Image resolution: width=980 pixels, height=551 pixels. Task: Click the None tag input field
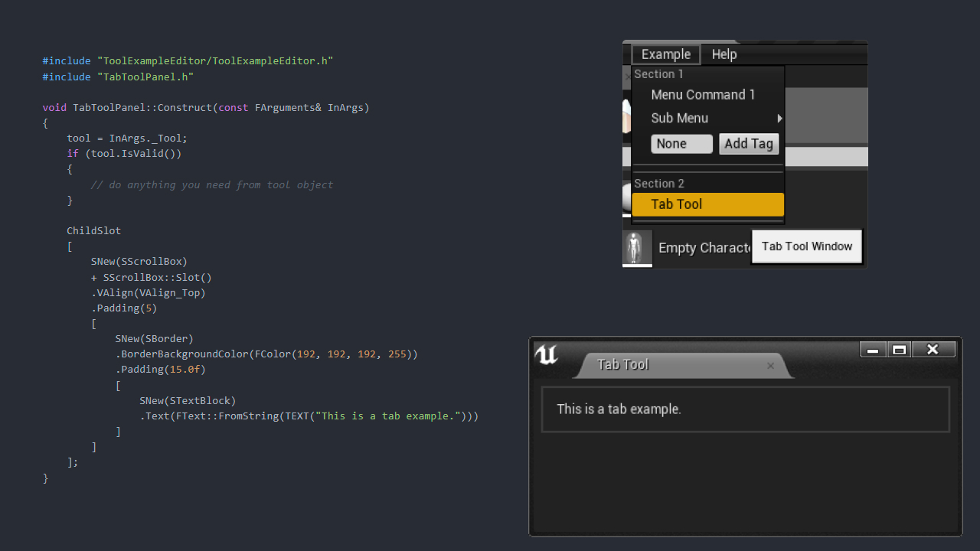(681, 144)
